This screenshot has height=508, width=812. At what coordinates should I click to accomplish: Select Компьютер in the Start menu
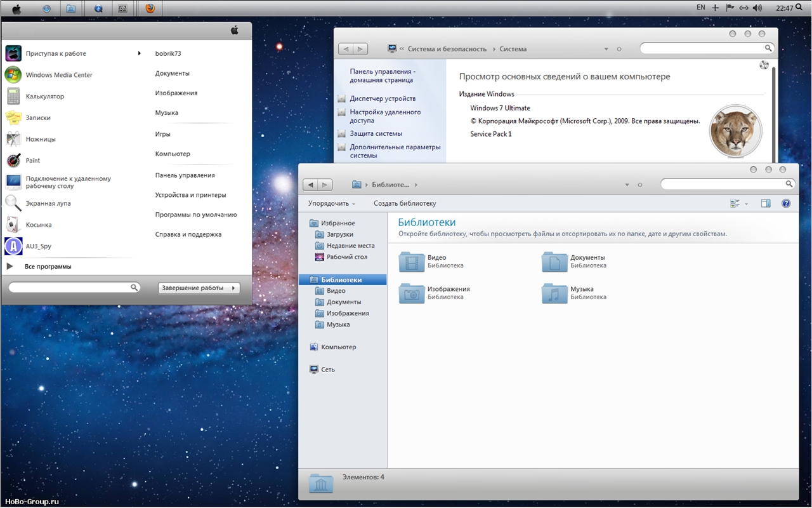pyautogui.click(x=173, y=154)
